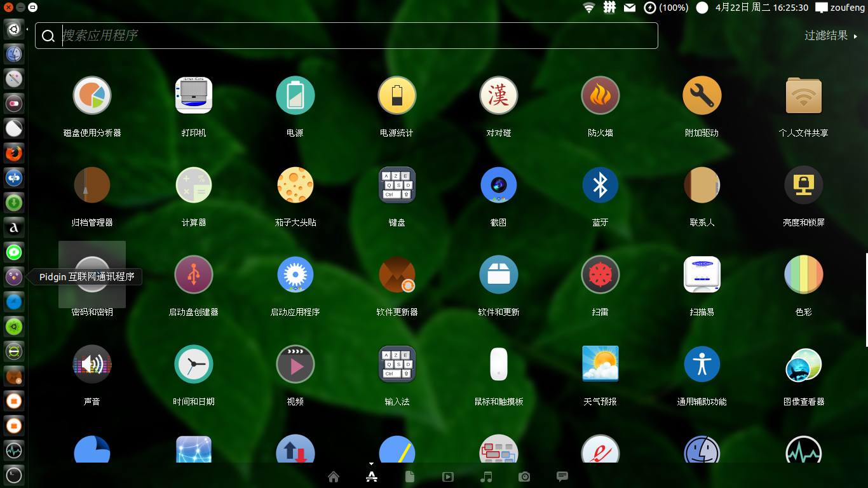Open the 电源 power settings

295,95
